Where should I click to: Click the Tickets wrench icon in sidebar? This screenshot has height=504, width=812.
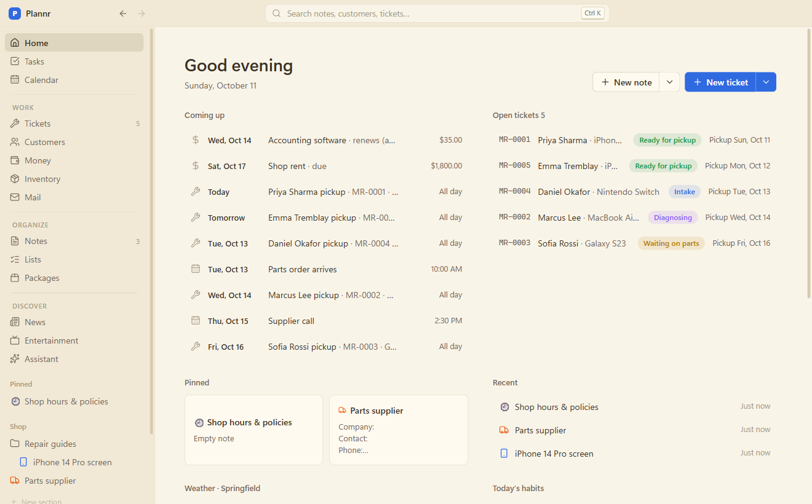pyautogui.click(x=15, y=124)
